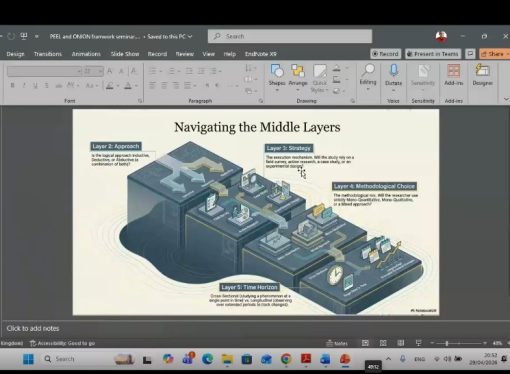
Task: Clear all text formatting
Action: pos(133,71)
